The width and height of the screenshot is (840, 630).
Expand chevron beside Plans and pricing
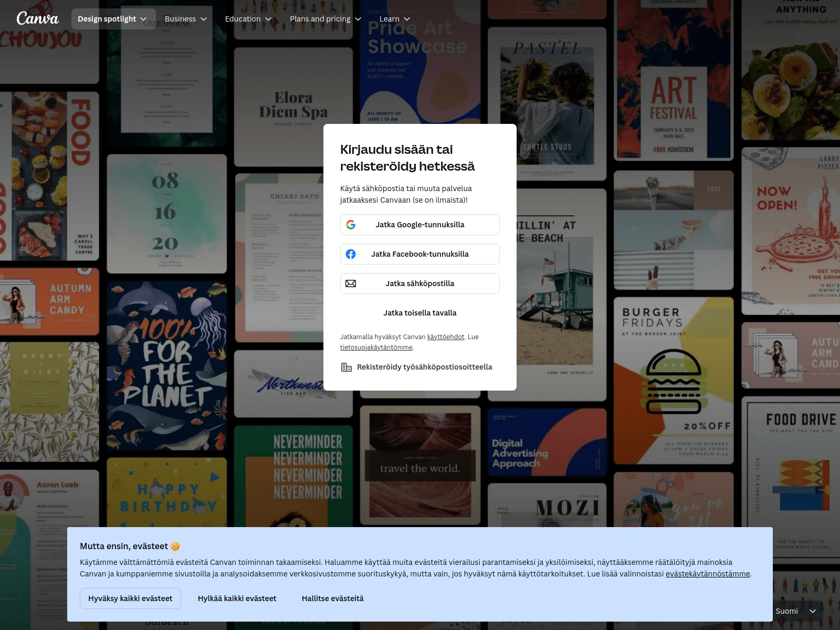point(358,19)
